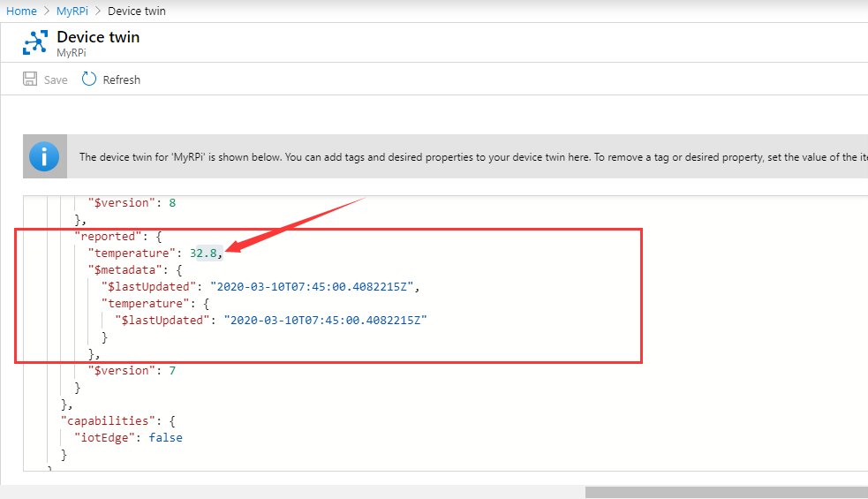Click the "$version": 8 line
The image size is (868, 499).
click(x=132, y=203)
